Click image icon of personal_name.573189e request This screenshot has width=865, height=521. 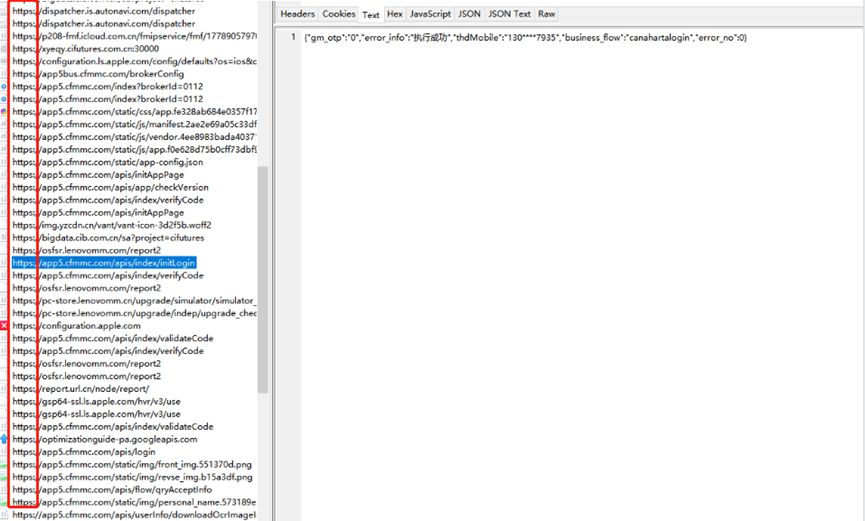pyautogui.click(x=4, y=502)
